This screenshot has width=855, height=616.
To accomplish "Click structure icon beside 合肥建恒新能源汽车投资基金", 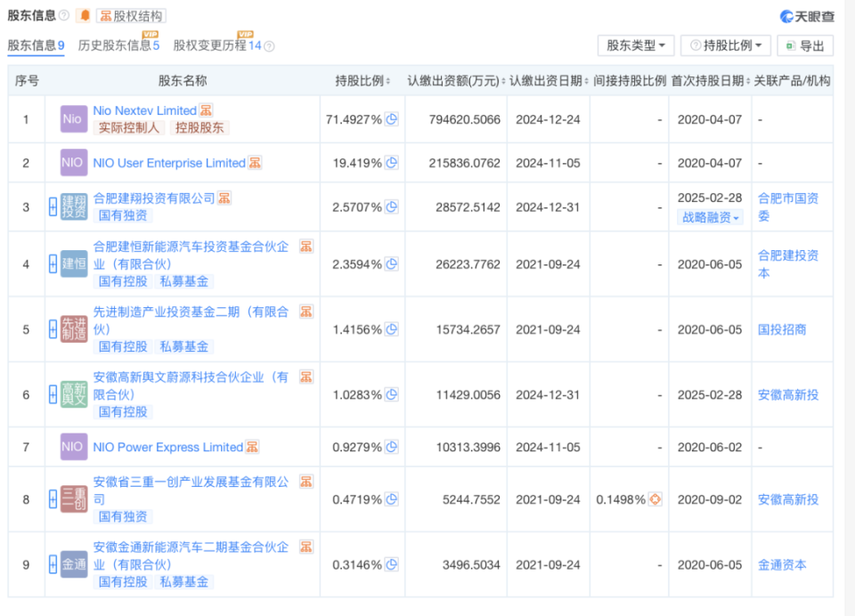I will coord(305,247).
